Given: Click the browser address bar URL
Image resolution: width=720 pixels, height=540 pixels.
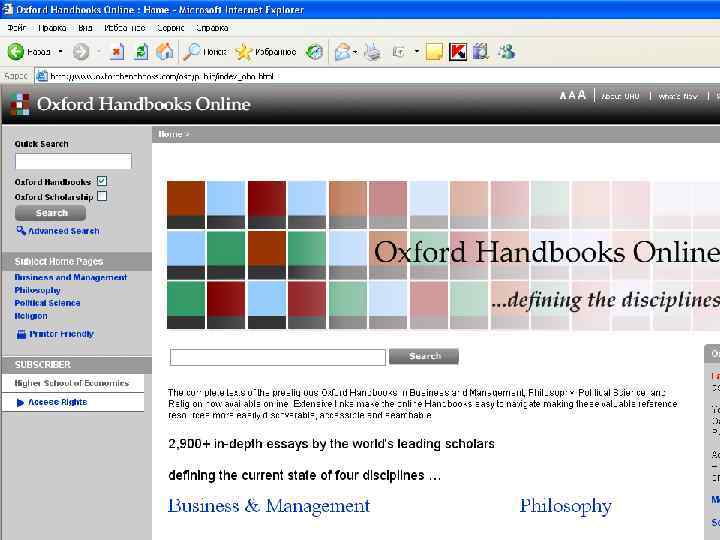Looking at the screenshot, I should point(162,76).
